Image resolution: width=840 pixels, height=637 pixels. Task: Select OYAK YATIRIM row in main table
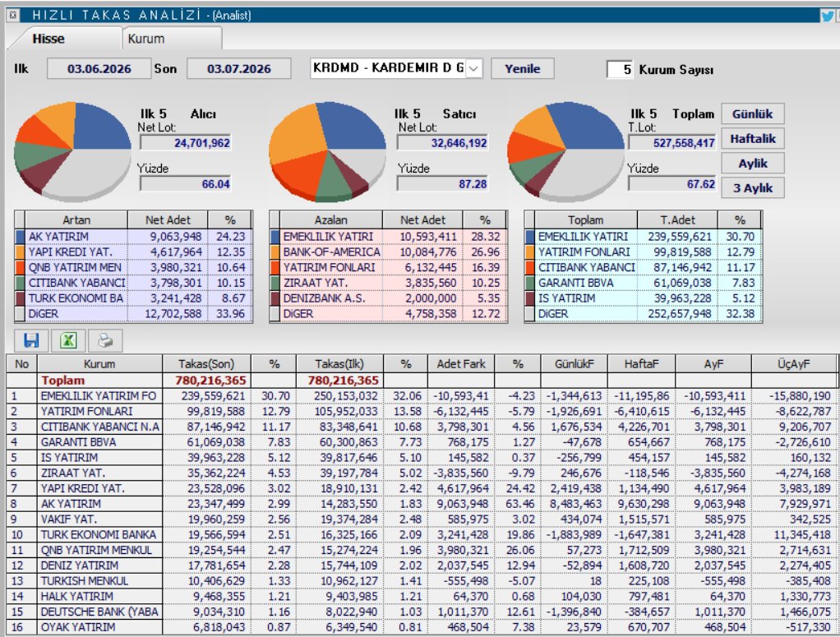pyautogui.click(x=422, y=627)
